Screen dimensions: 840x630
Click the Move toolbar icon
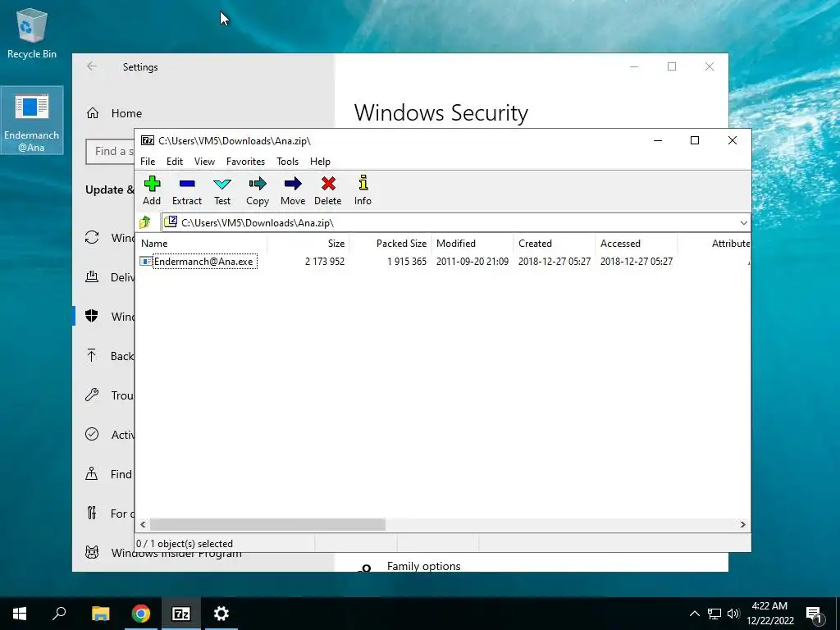pos(293,190)
